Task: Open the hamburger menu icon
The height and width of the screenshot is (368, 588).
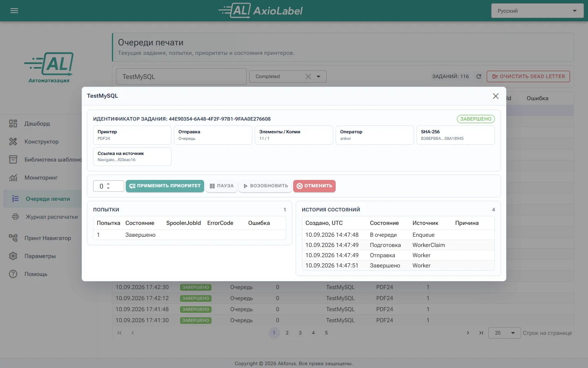Action: 14,11
